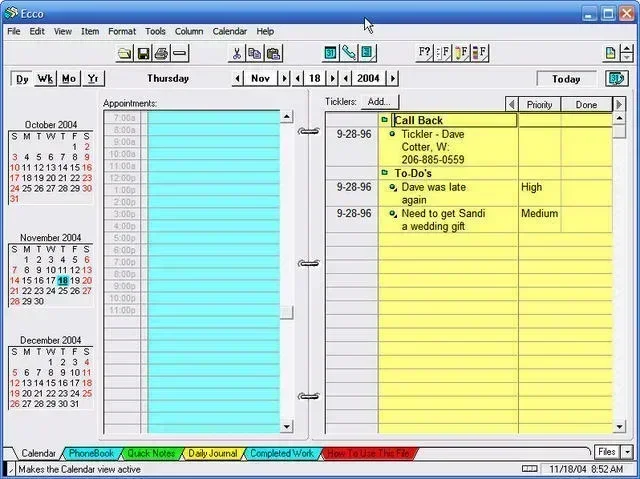Click the new page icon at toolbar right
Screen dimensions: 640x479
611,53
